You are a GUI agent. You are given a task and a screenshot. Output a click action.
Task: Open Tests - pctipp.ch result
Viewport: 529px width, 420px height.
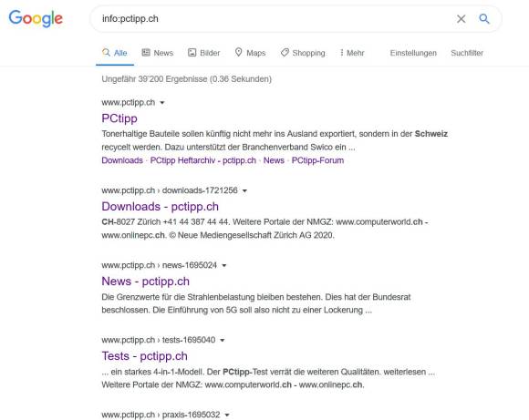(144, 356)
